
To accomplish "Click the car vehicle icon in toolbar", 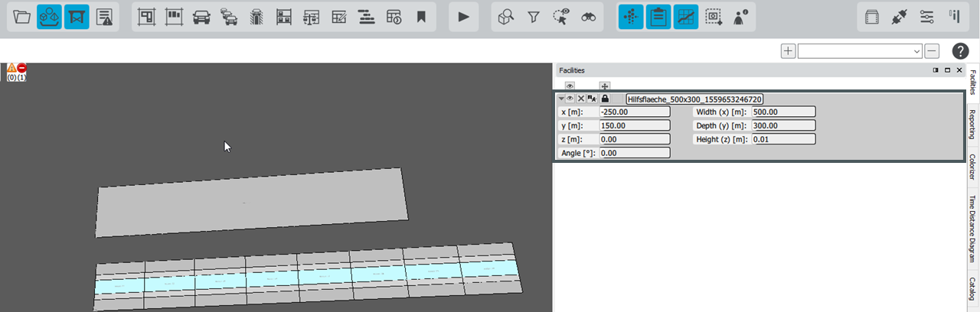I will (x=201, y=17).
